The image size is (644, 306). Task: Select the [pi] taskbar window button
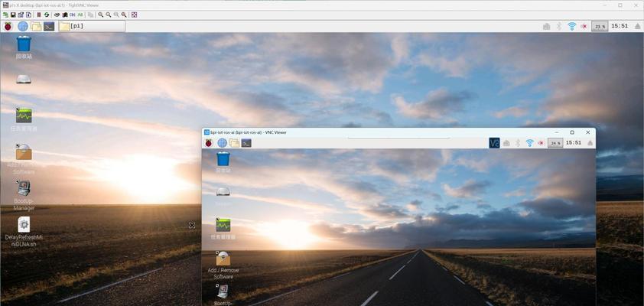coord(91,26)
